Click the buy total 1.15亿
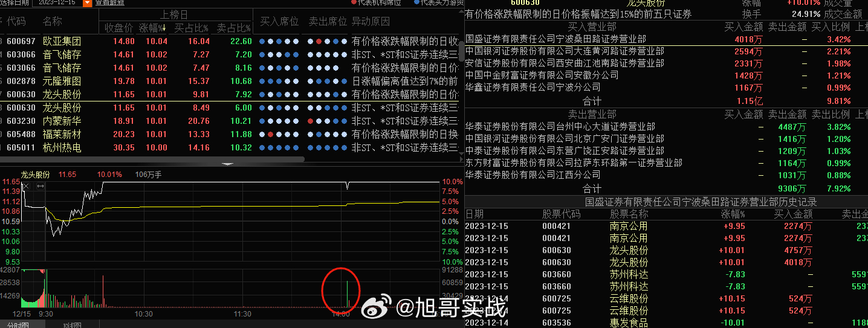The height and width of the screenshot is (328, 868). tap(750, 101)
